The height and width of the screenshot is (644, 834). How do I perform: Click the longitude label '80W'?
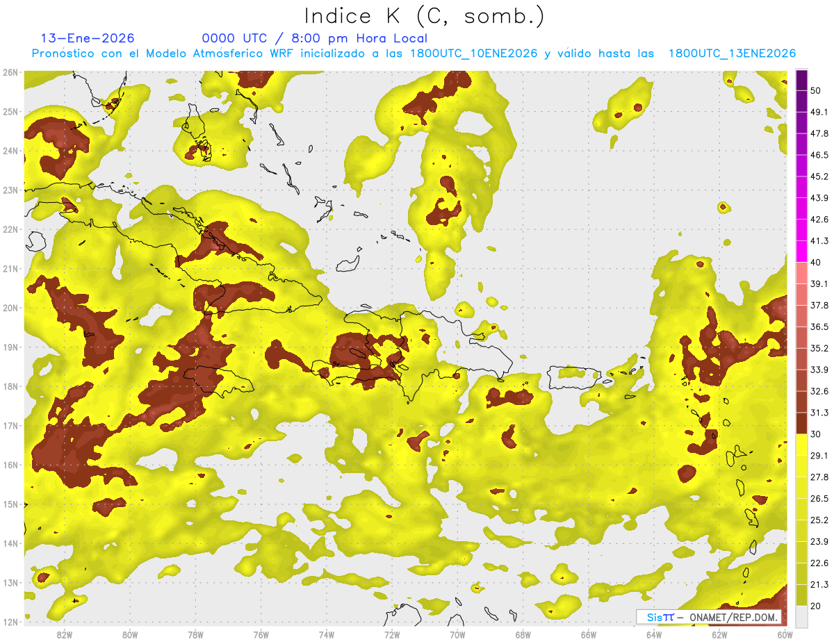click(130, 635)
